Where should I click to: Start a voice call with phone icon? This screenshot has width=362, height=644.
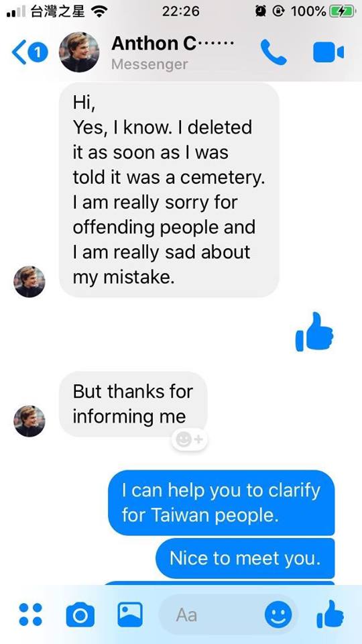(274, 52)
